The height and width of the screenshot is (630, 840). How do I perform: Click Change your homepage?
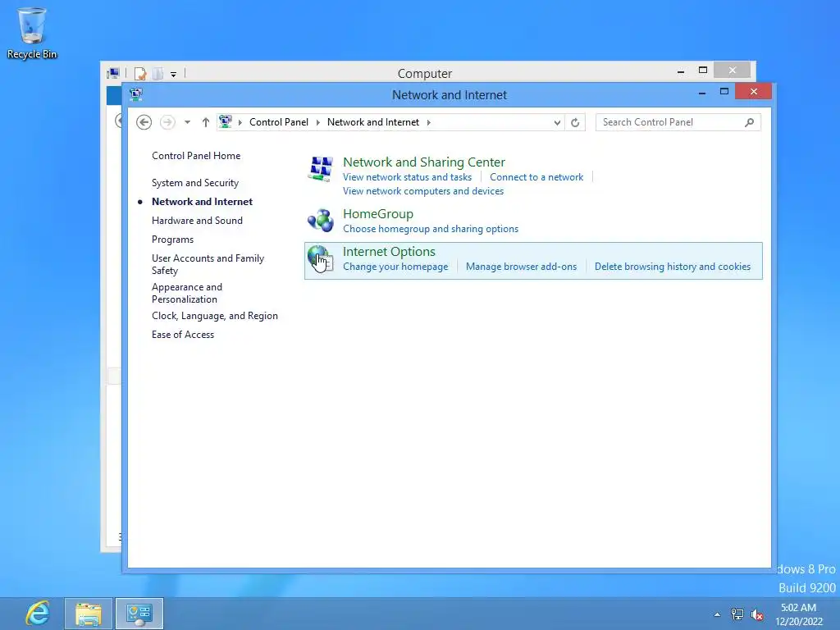coord(395,267)
